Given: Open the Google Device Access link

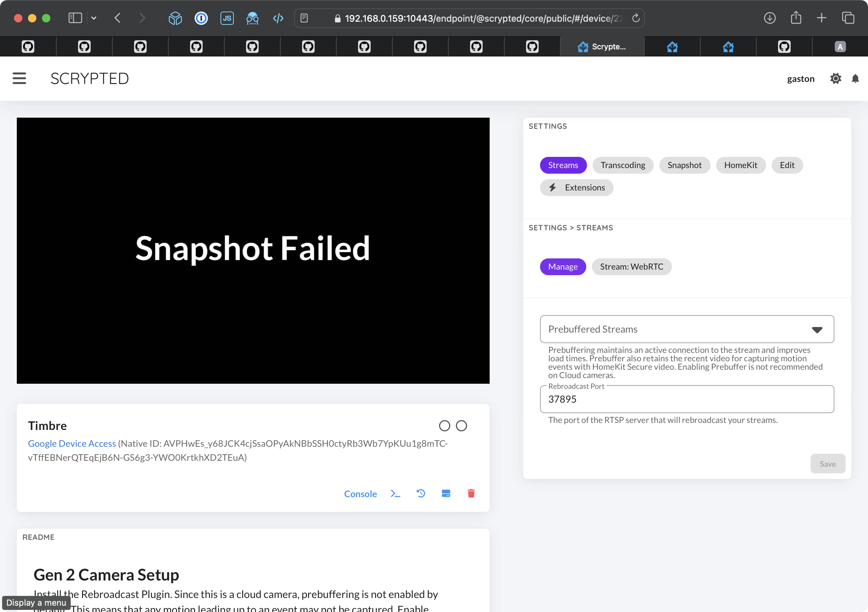Looking at the screenshot, I should pos(71,443).
